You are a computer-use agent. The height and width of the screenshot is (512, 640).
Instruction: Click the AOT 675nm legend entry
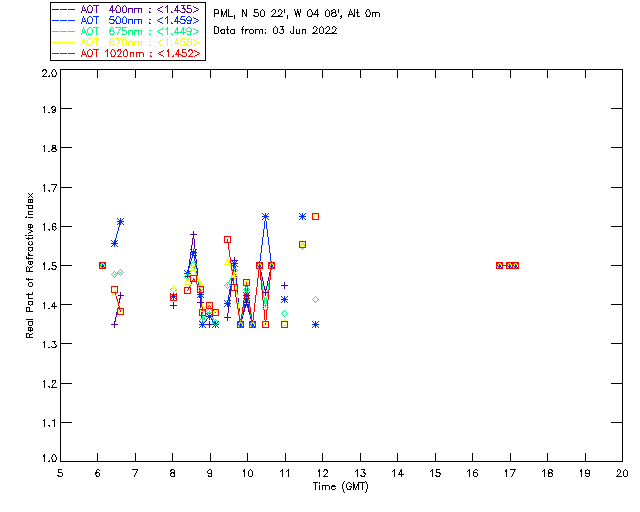[127, 31]
